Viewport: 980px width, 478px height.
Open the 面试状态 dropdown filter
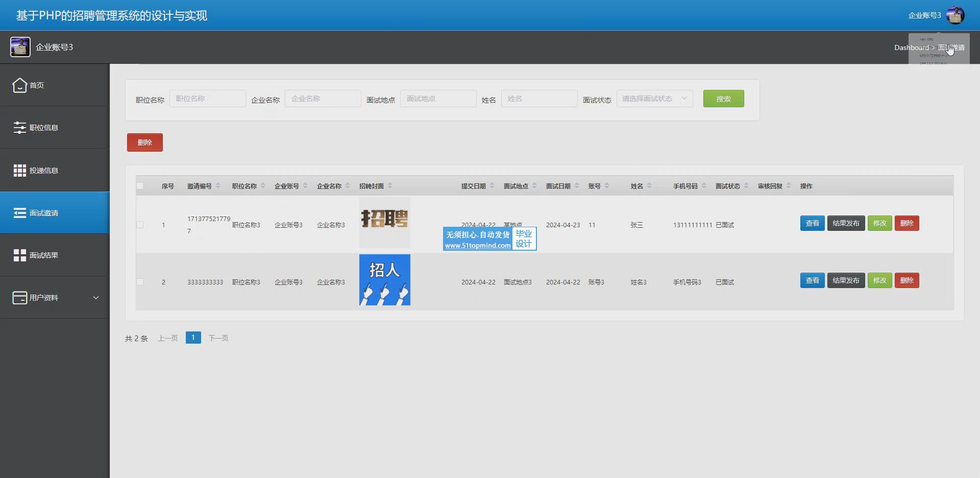coord(655,99)
